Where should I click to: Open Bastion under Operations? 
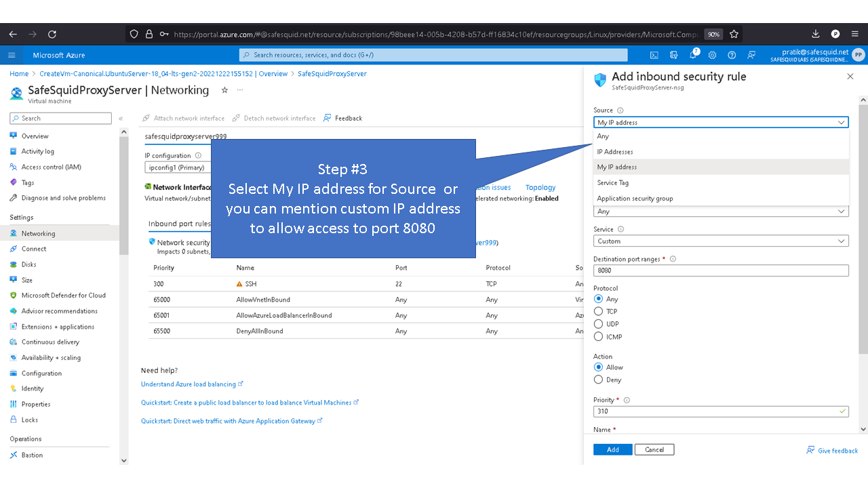[32, 455]
